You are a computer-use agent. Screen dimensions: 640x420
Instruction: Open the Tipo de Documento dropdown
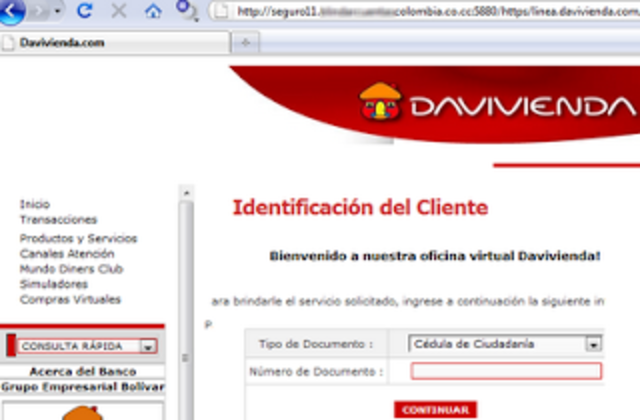click(x=505, y=344)
